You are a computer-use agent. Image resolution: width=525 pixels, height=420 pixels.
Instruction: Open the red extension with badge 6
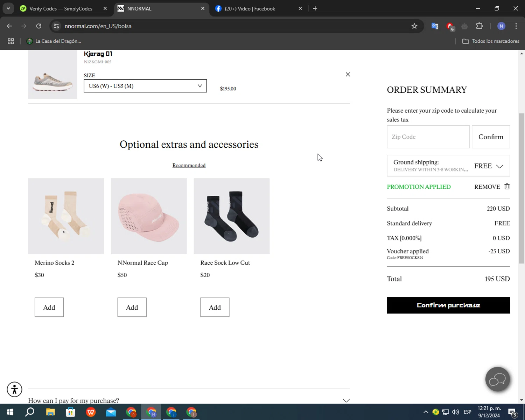[450, 26]
